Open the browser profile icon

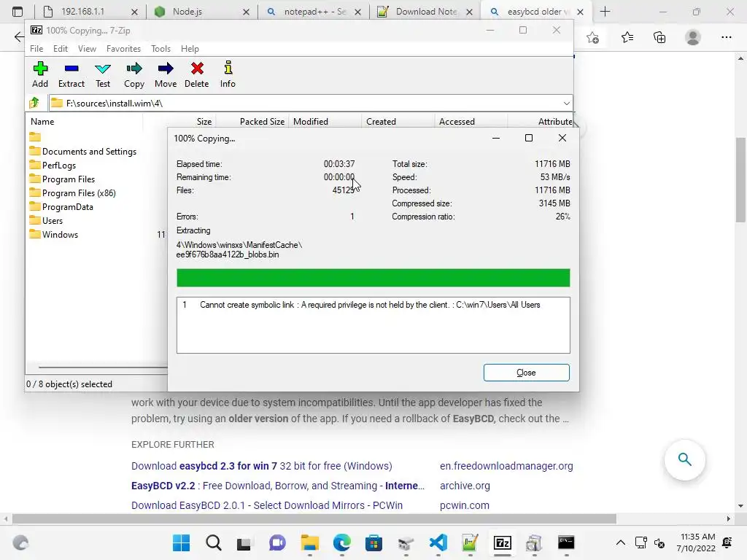[x=693, y=37]
